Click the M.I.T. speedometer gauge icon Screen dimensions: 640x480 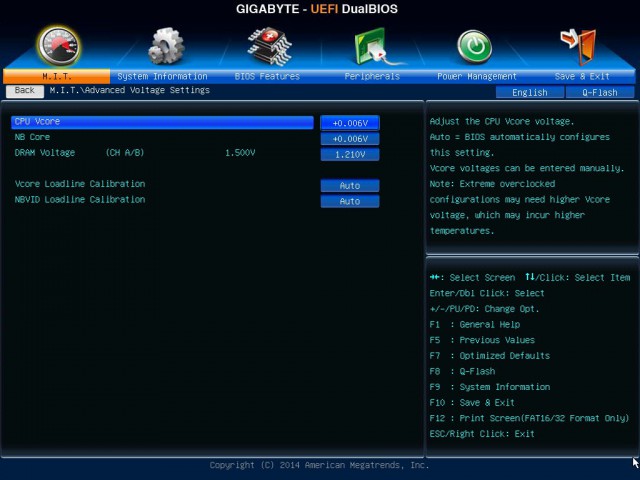[59, 46]
